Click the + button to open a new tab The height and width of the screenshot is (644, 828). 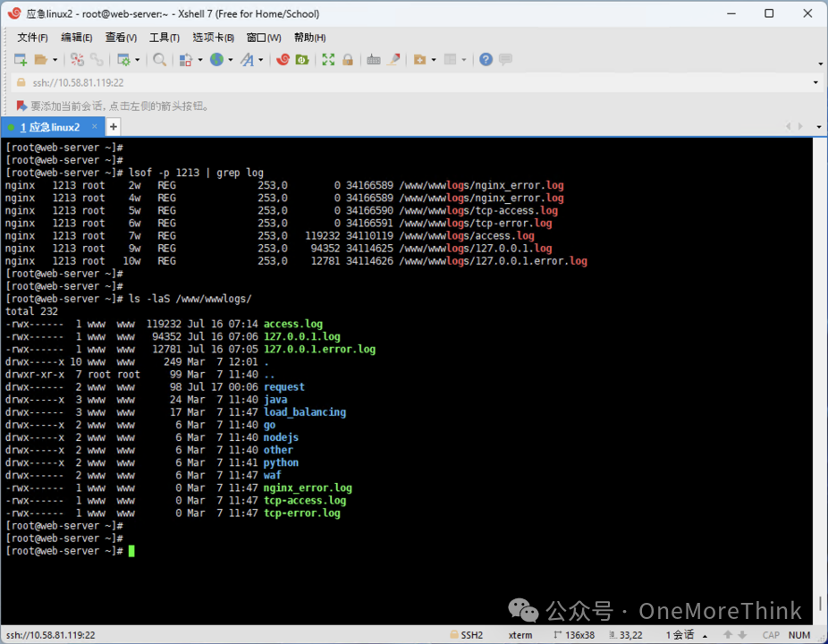pos(113,126)
